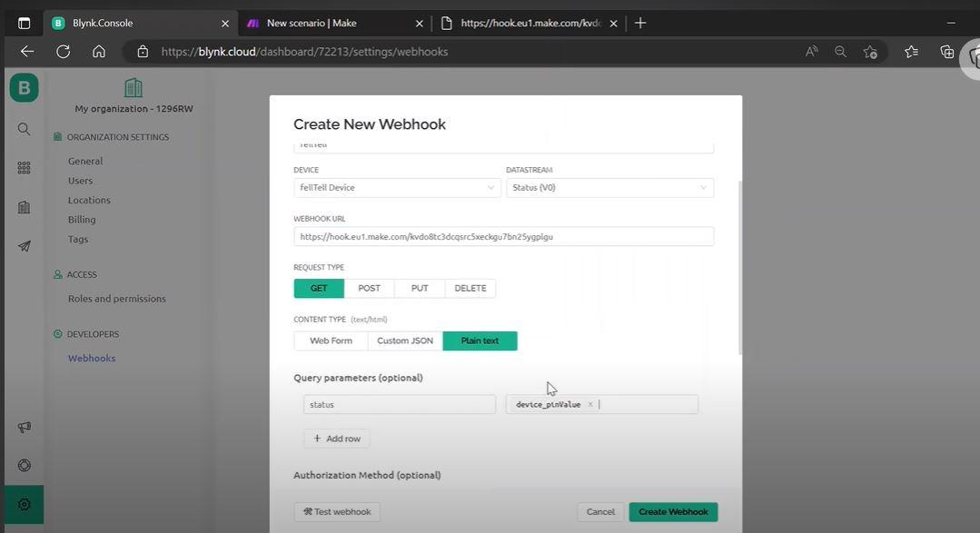
Task: Select GET request type
Action: pyautogui.click(x=319, y=288)
